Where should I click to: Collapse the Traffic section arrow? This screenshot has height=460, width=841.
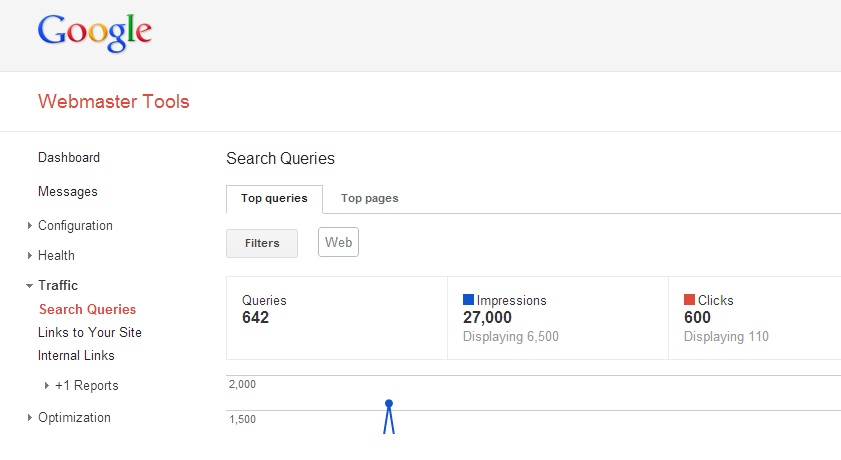pyautogui.click(x=29, y=286)
